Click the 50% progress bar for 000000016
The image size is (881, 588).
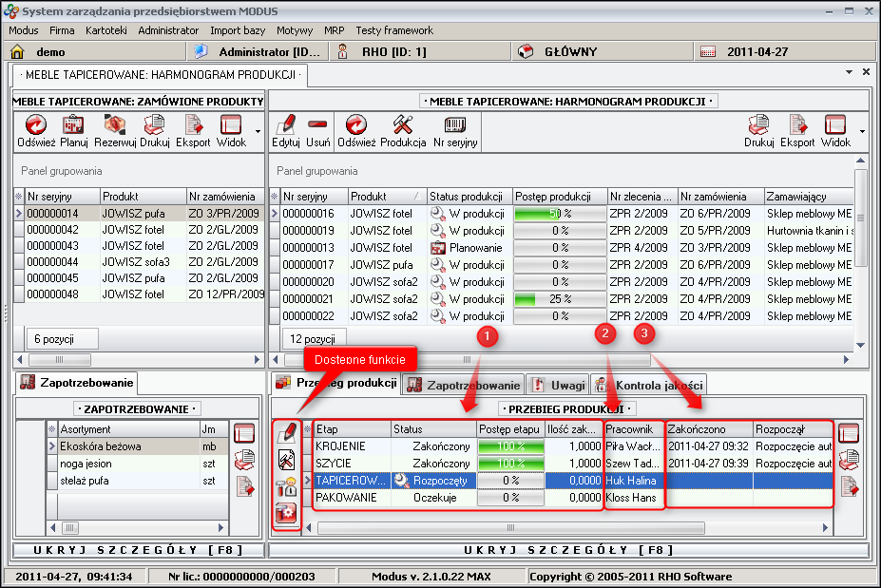560,214
